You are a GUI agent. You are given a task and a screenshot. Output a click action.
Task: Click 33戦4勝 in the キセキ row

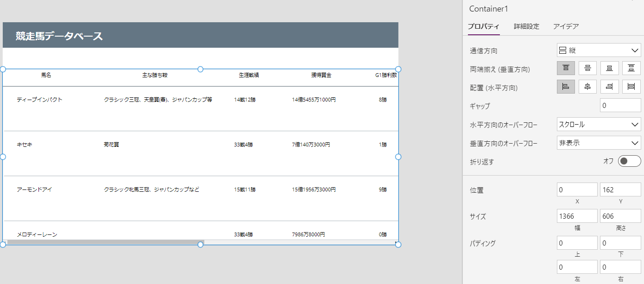click(x=243, y=145)
